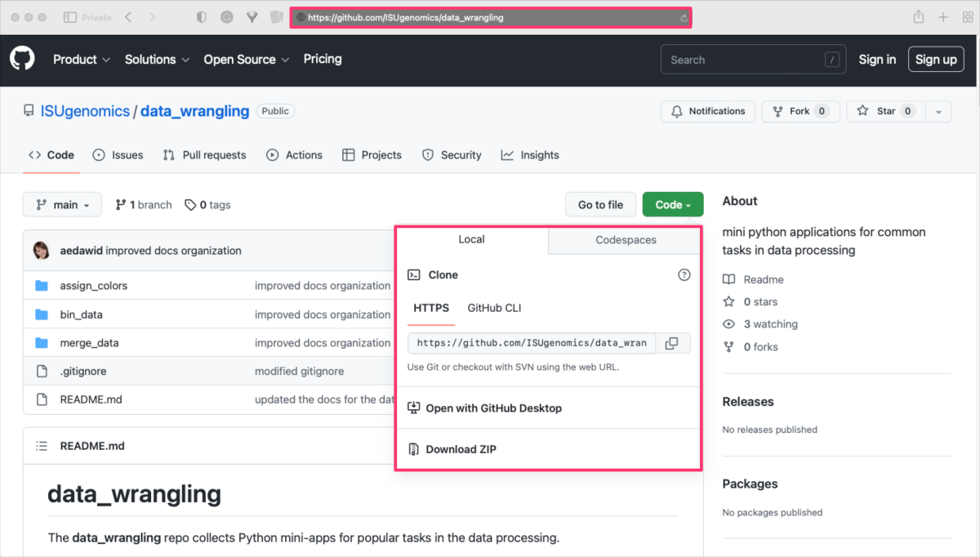Image resolution: width=980 pixels, height=557 pixels.
Task: Select the GitHub CLI clone tab
Action: coord(494,308)
